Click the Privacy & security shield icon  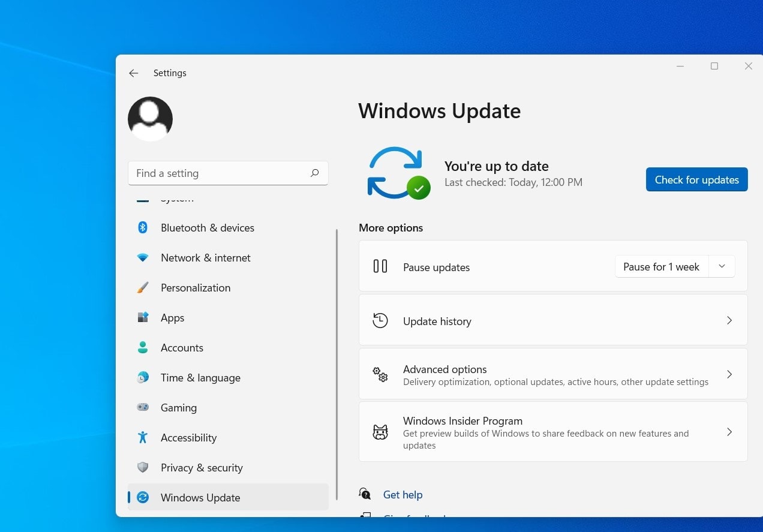coord(142,467)
